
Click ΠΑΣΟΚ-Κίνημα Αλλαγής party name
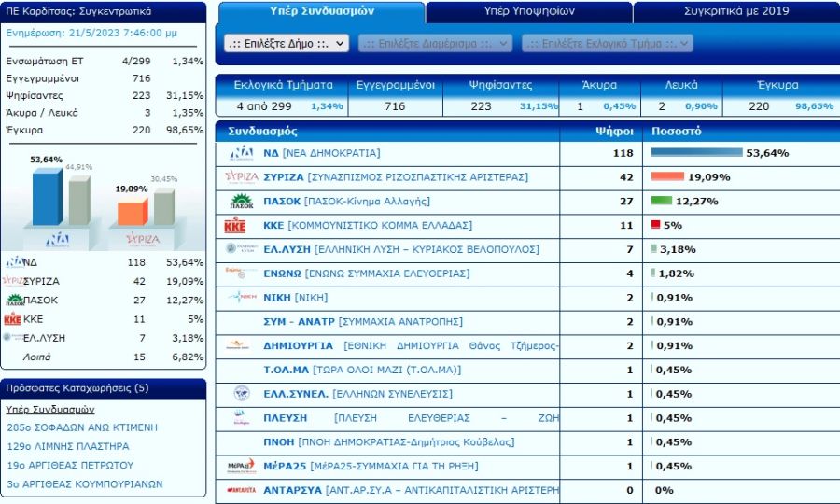(346, 202)
